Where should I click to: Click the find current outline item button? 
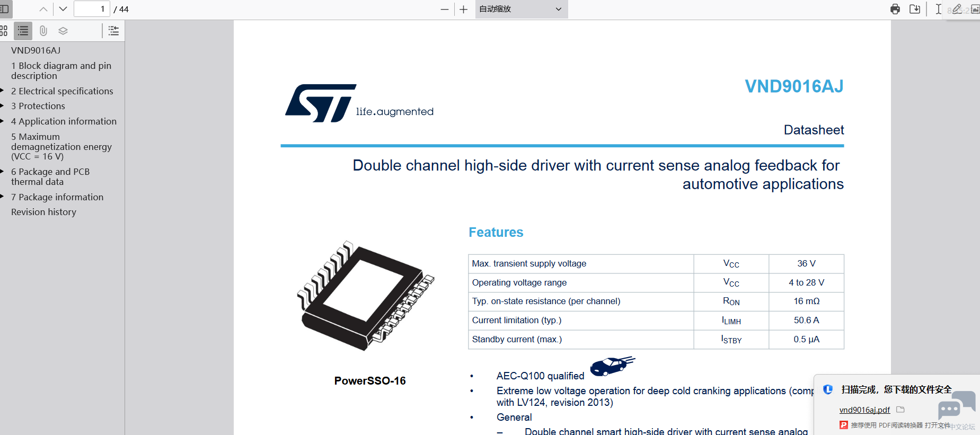point(113,31)
